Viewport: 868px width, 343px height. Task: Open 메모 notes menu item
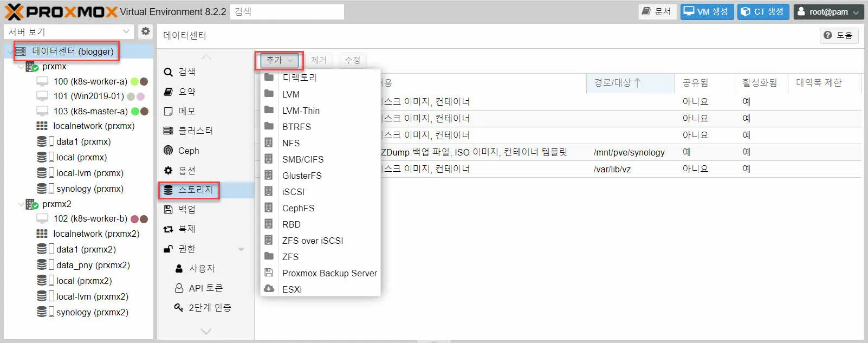click(206, 111)
